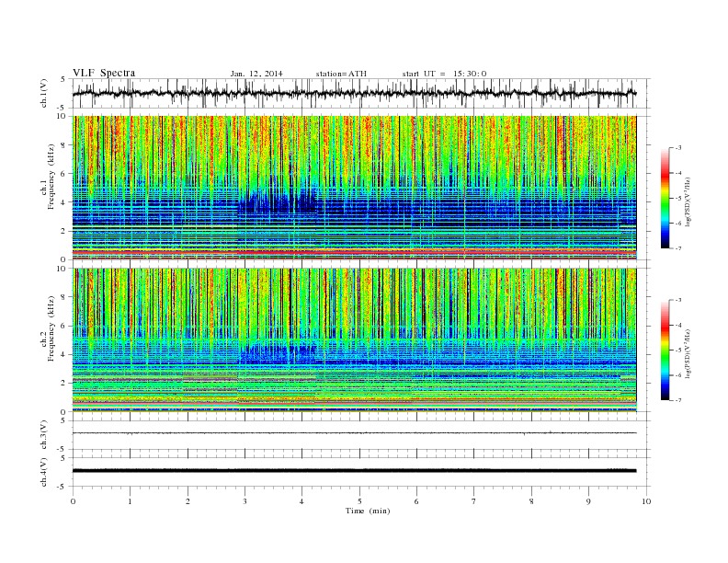The height and width of the screenshot is (563, 728).
Task: Click the "6" kHz tick on ch.2 spectrogram axis
Action: [63, 326]
